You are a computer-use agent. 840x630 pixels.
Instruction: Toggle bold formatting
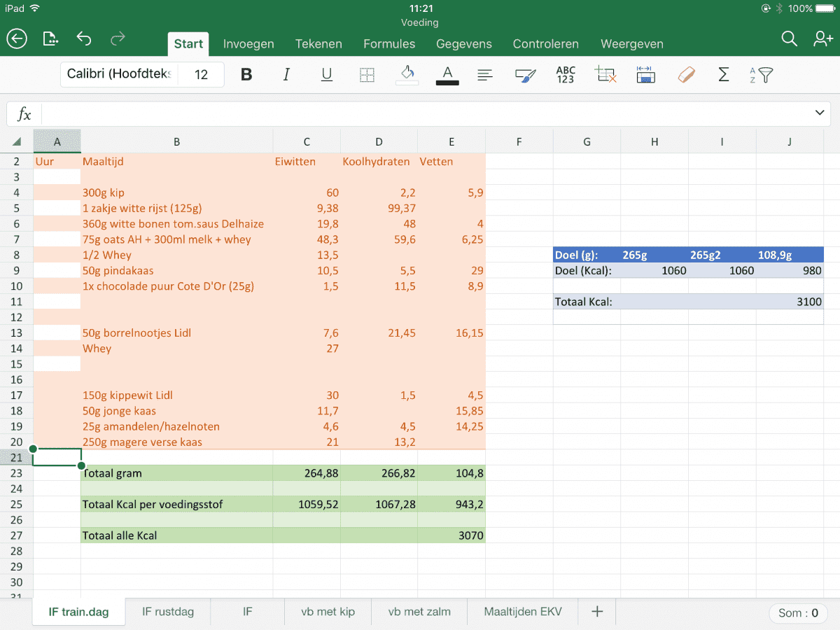point(246,75)
